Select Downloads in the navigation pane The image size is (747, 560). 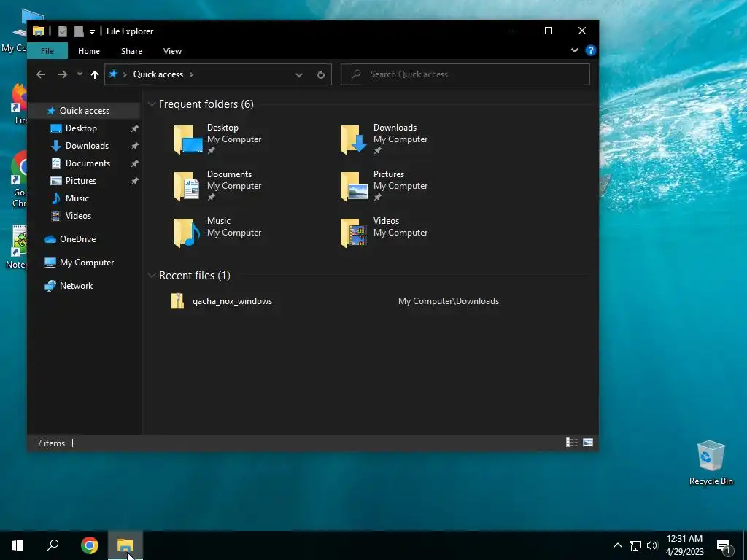point(87,146)
